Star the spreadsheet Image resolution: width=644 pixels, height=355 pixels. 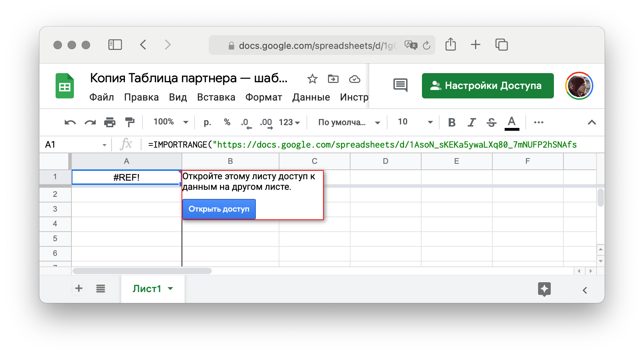pos(312,79)
